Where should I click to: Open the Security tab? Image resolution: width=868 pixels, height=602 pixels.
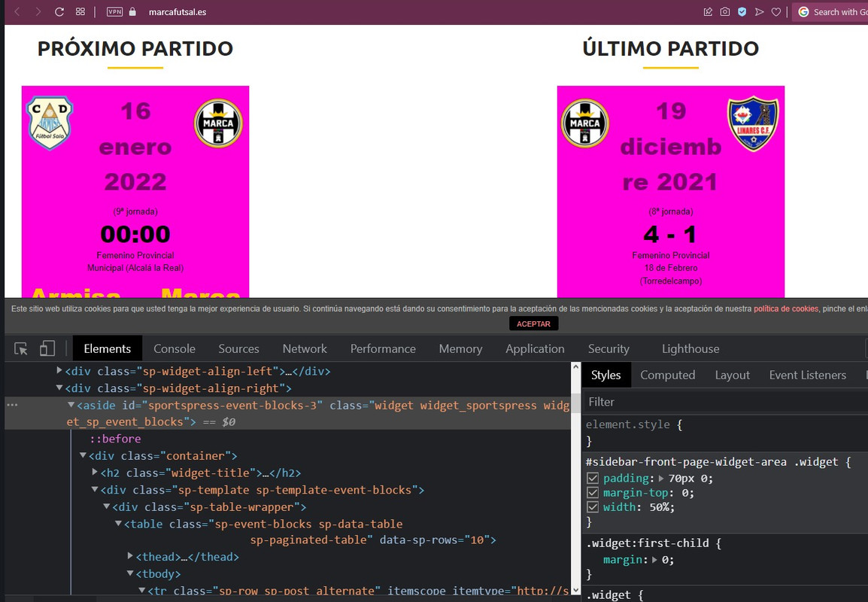609,348
